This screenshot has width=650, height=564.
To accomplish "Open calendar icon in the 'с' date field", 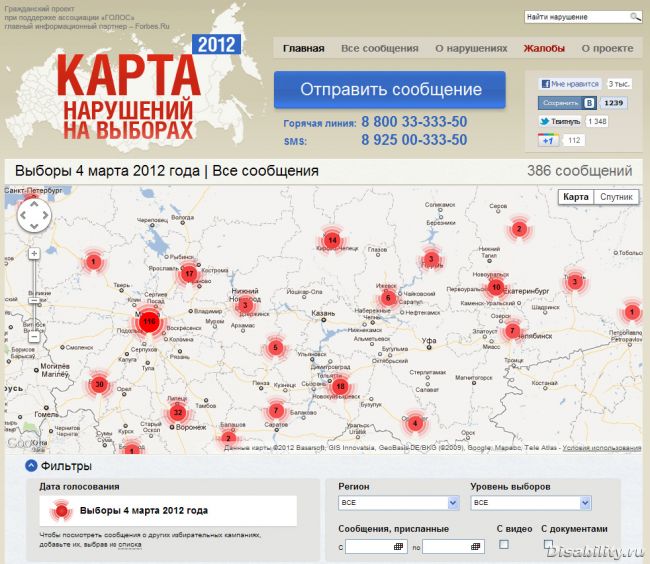I will coord(398,547).
